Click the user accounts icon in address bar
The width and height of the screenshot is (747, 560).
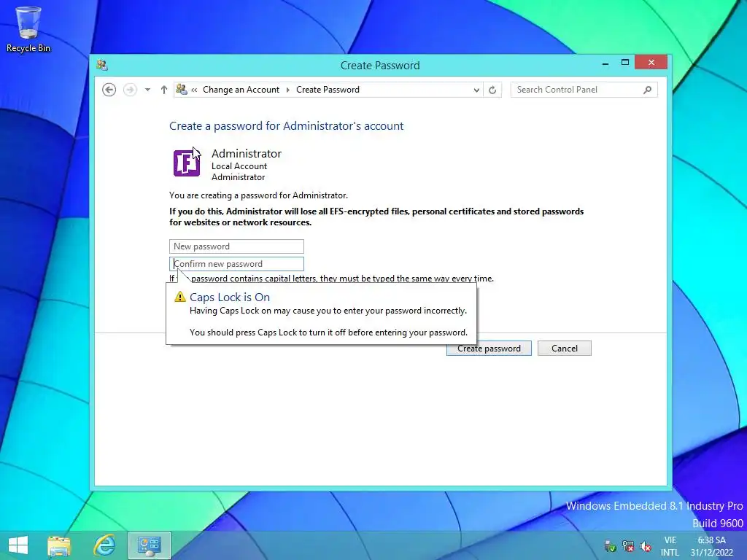182,89
